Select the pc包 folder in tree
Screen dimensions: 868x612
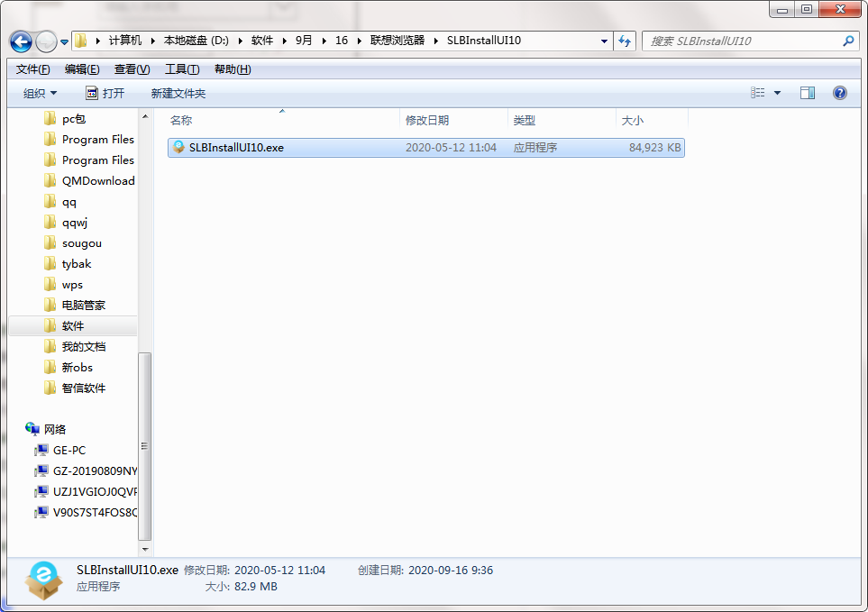pos(74,119)
